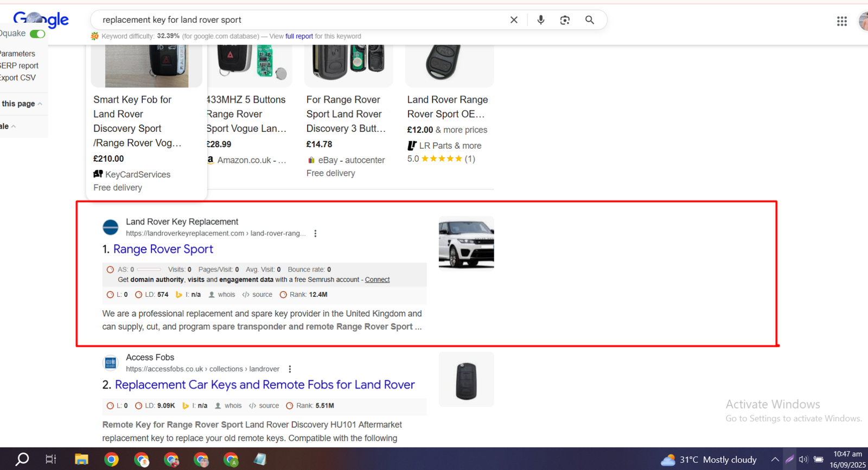
Task: Clear the search box text
Action: 514,20
